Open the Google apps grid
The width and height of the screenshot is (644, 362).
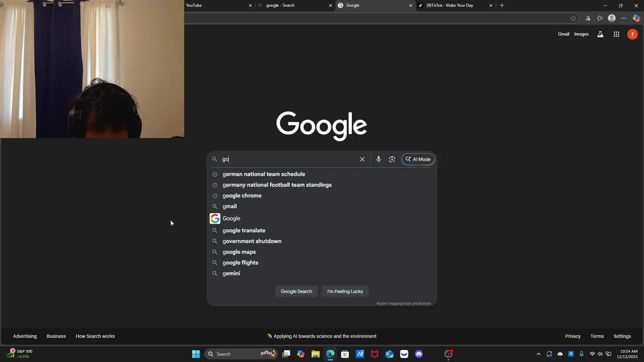tap(616, 34)
